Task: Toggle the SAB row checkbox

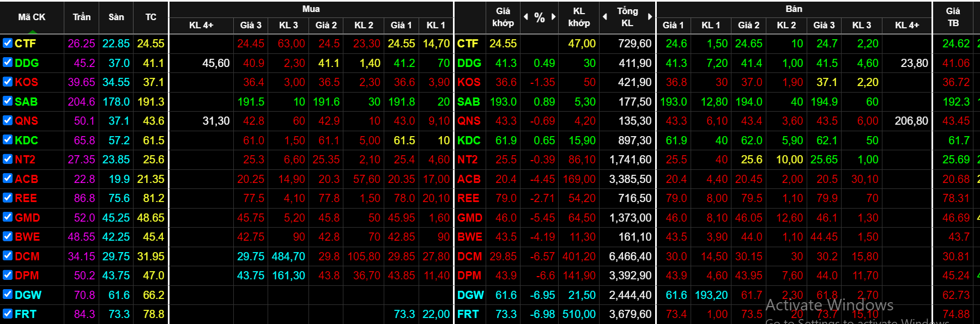Action: click(8, 101)
